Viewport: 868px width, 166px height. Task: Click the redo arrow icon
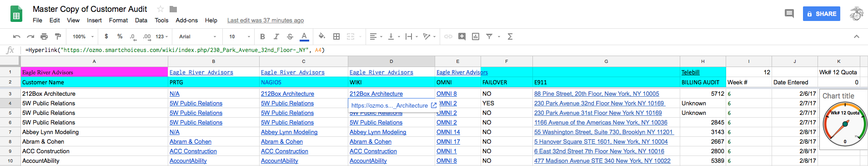(30, 36)
